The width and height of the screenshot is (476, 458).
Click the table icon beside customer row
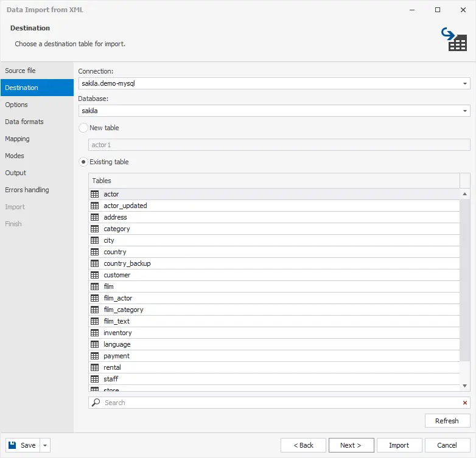tap(94, 275)
